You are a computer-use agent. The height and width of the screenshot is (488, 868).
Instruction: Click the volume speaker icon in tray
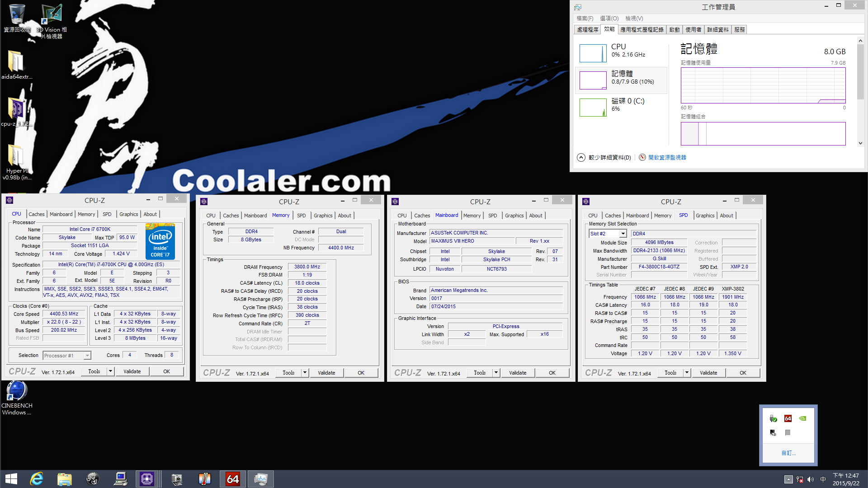pyautogui.click(x=811, y=479)
